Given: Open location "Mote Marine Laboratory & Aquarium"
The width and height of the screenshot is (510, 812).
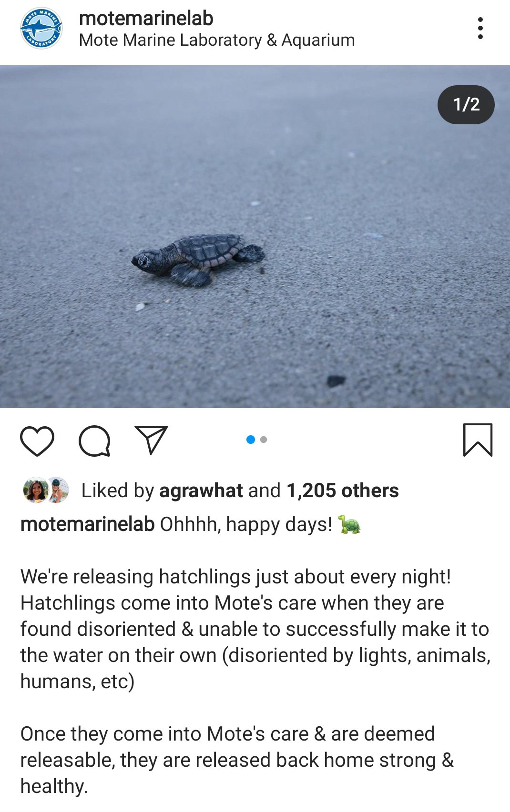Looking at the screenshot, I should pos(217,40).
